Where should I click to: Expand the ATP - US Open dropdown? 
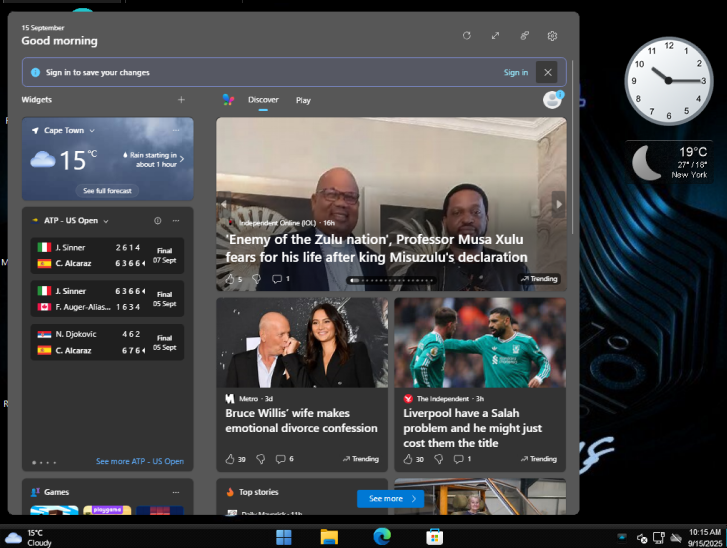(106, 221)
